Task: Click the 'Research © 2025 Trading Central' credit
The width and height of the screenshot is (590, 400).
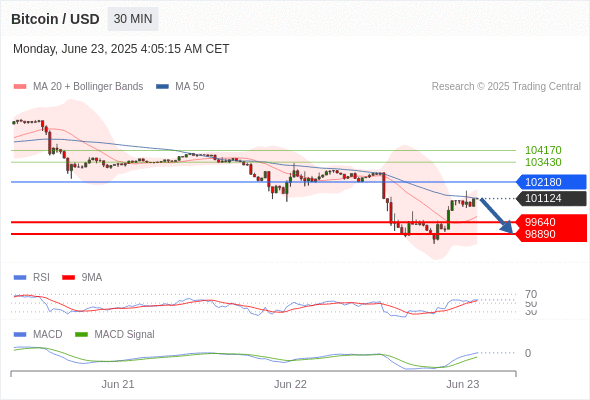Action: pos(506,87)
